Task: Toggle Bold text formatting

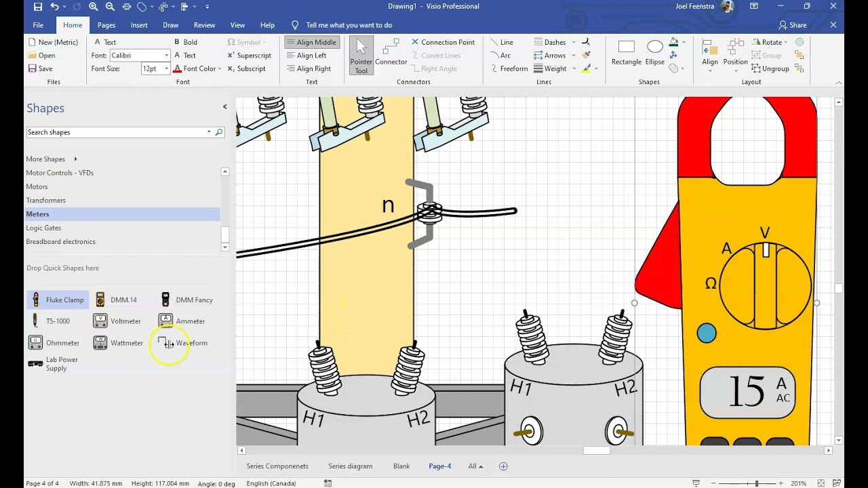Action: pyautogui.click(x=185, y=42)
